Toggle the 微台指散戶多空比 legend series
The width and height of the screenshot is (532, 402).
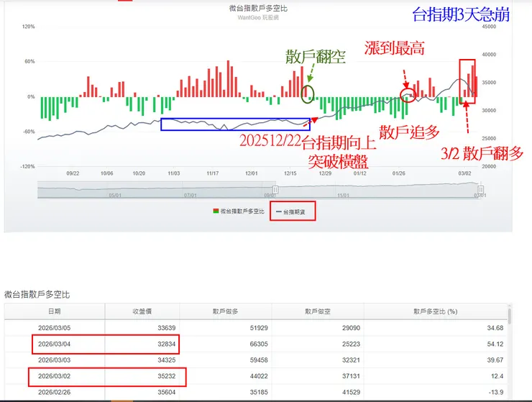coord(239,211)
